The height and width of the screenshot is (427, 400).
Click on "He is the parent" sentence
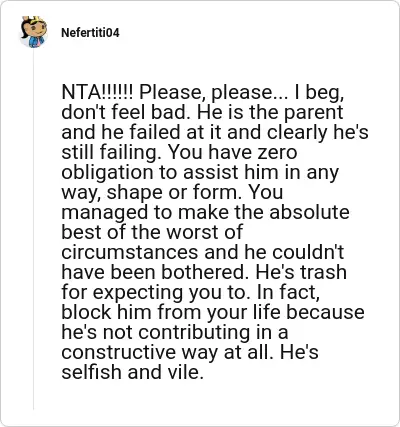point(270,113)
